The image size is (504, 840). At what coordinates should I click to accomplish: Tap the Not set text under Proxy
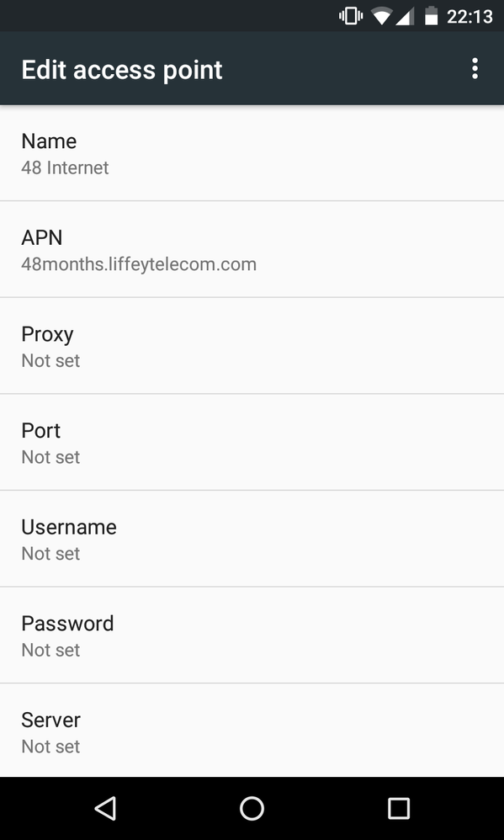(x=50, y=360)
